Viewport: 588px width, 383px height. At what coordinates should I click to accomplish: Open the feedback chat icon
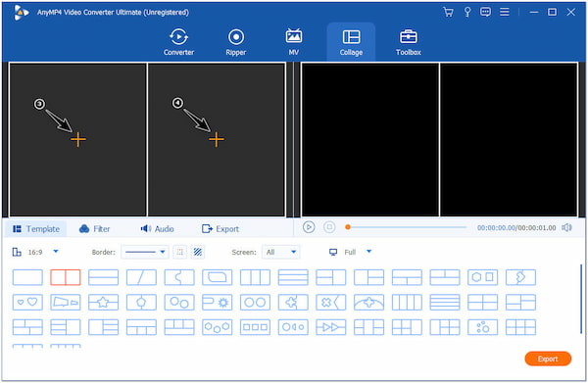(485, 12)
